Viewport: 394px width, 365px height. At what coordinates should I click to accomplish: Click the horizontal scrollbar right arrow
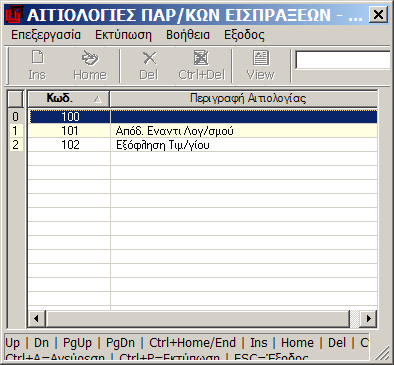coord(368,319)
